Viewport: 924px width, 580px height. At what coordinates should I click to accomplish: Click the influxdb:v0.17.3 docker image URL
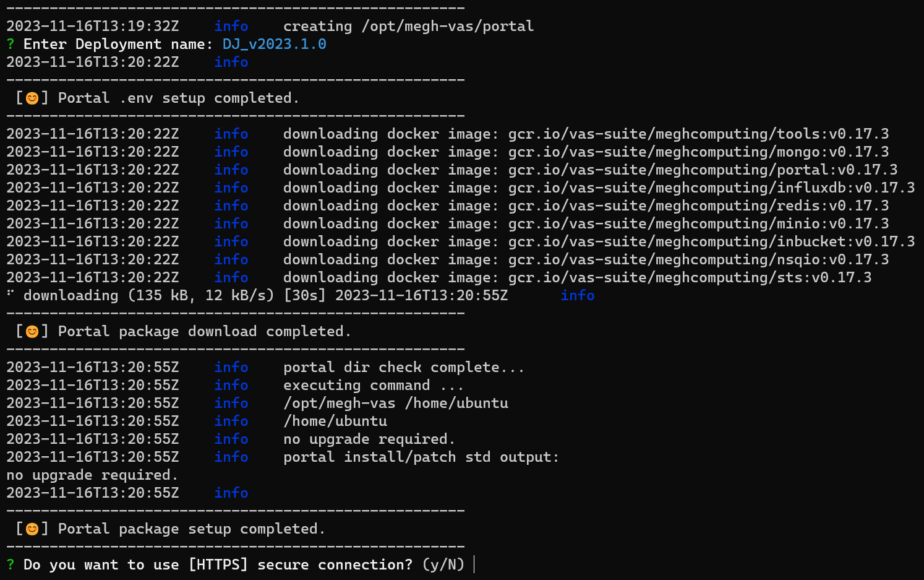[711, 188]
